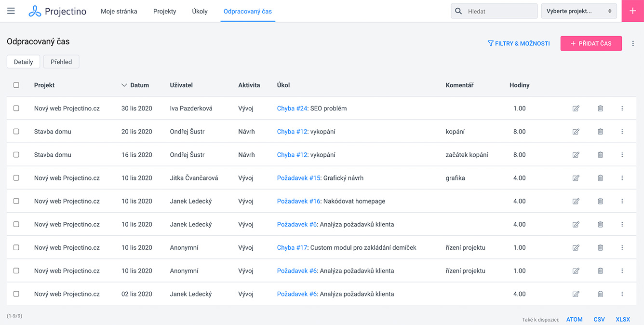The width and height of the screenshot is (644, 325).
Task: Edit the Grafický návrh time entry
Action: 576,178
